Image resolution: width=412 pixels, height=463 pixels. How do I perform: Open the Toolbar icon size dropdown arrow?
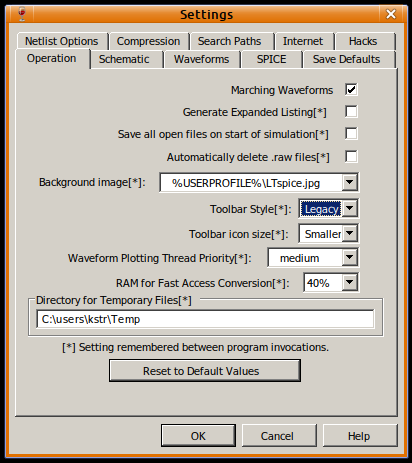(x=349, y=233)
